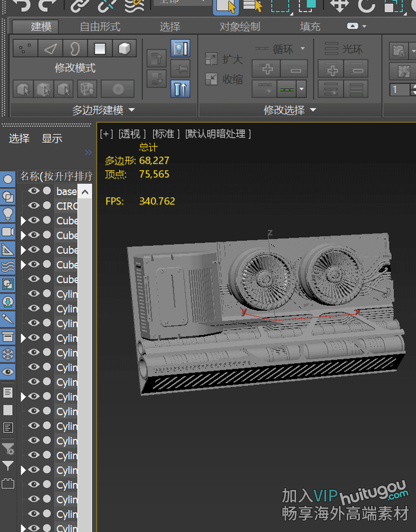
Task: Click the 收缩 shrink selection button
Action: coord(224,79)
